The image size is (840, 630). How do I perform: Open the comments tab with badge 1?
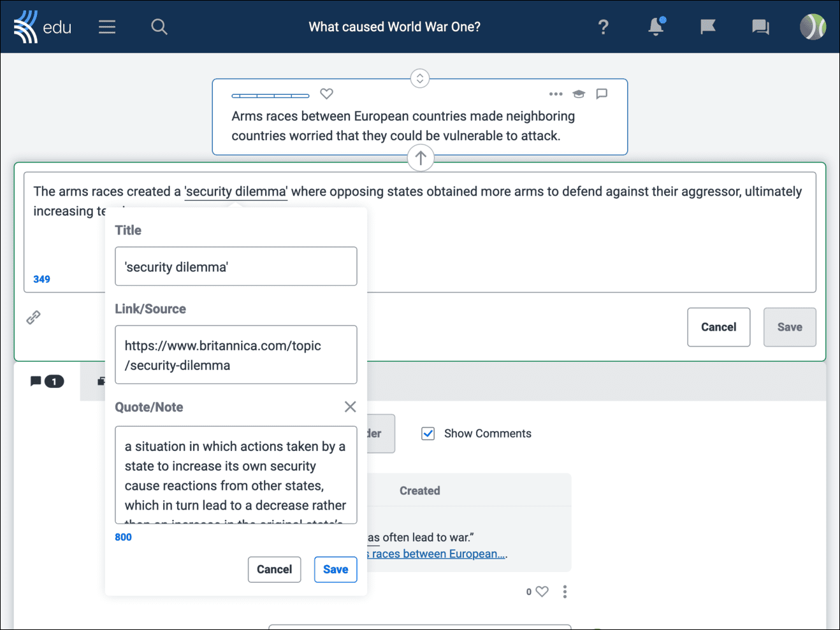tap(47, 382)
